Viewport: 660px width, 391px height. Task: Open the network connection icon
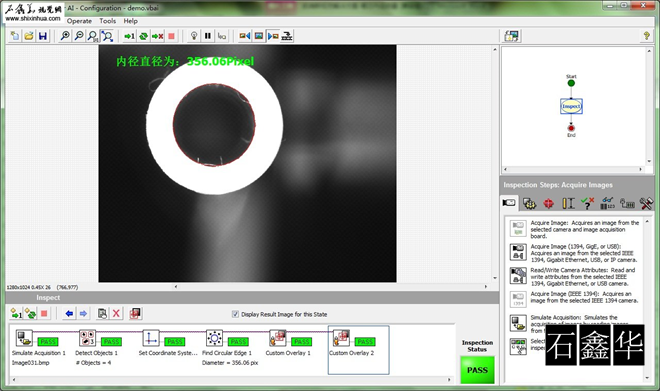(x=287, y=36)
